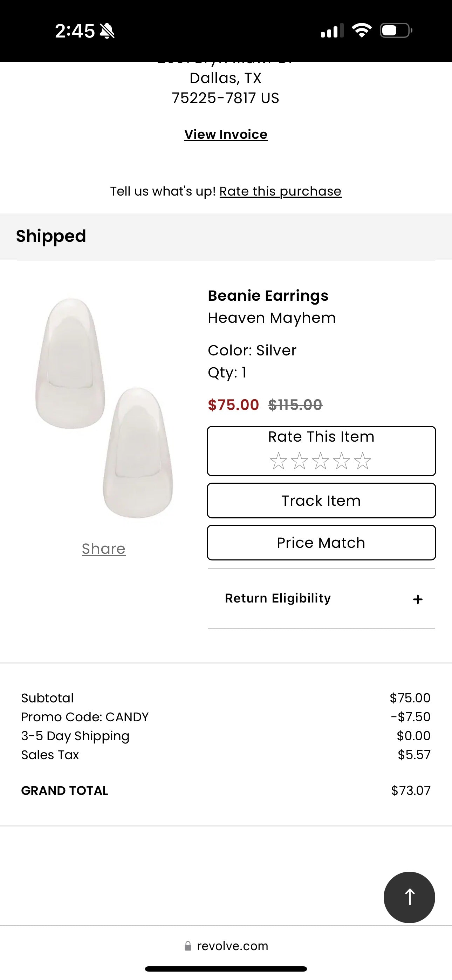The image size is (452, 980).
Task: Tap the scroll-to-top arrow button
Action: (409, 897)
